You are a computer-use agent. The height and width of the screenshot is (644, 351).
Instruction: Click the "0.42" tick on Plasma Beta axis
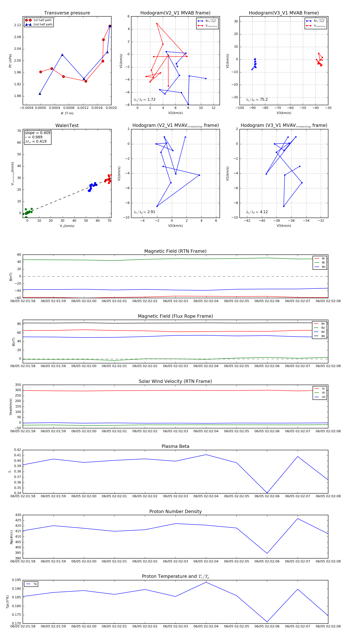(x=18, y=450)
